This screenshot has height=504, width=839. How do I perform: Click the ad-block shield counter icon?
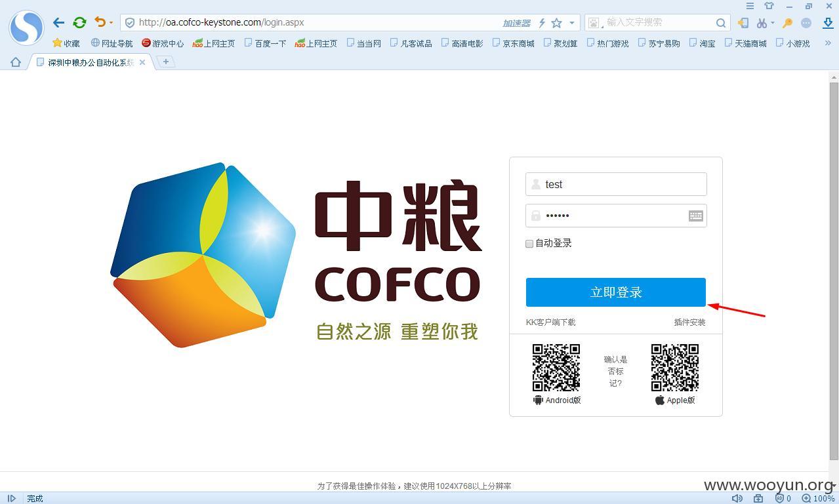(x=783, y=498)
